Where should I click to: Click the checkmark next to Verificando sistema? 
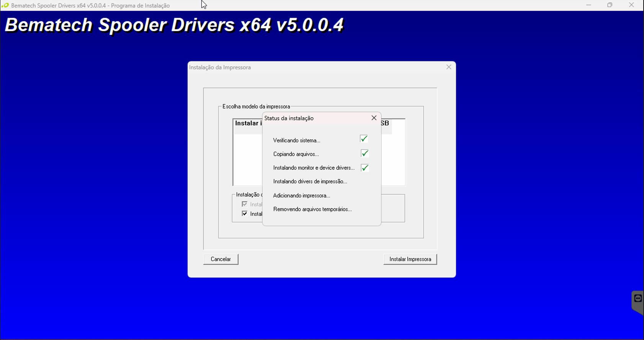[x=364, y=139]
